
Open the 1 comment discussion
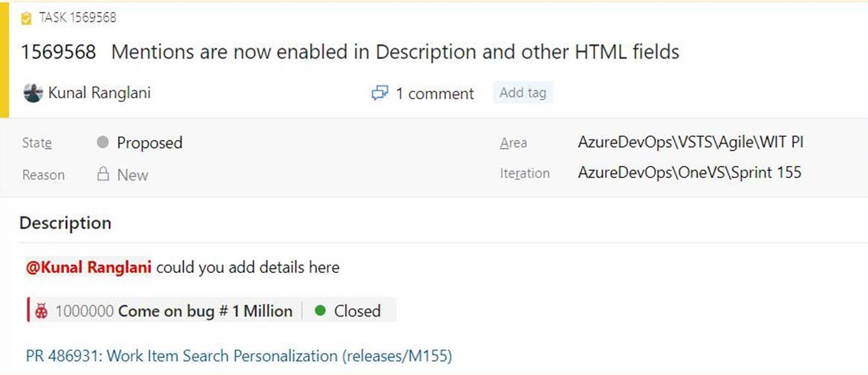tap(434, 93)
